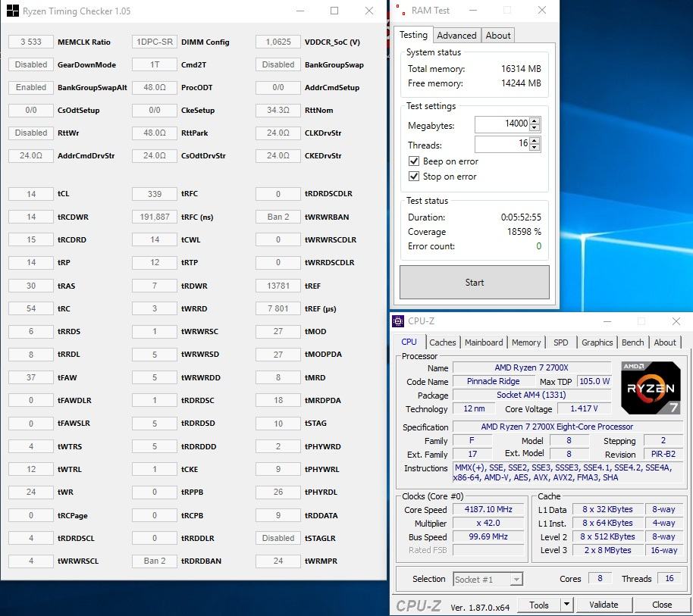Click the RttNom value 34.3Ω
The image size is (693, 616).
(278, 110)
